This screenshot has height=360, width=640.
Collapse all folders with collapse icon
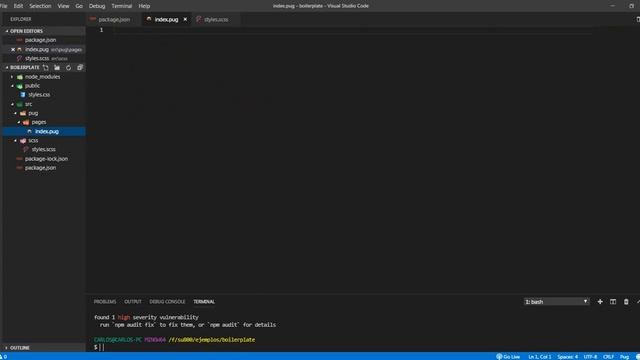[x=80, y=67]
